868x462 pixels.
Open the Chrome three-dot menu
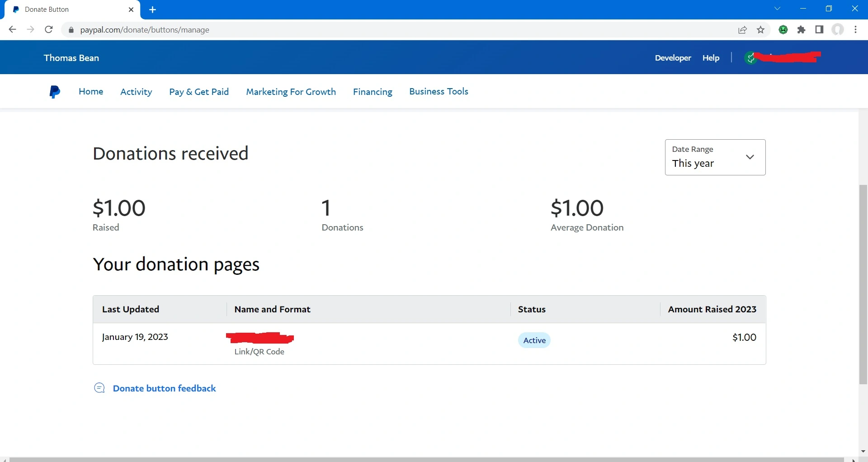[x=856, y=30]
